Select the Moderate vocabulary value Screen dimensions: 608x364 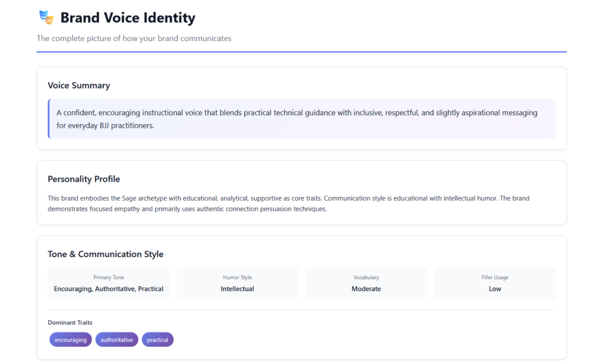pyautogui.click(x=366, y=289)
